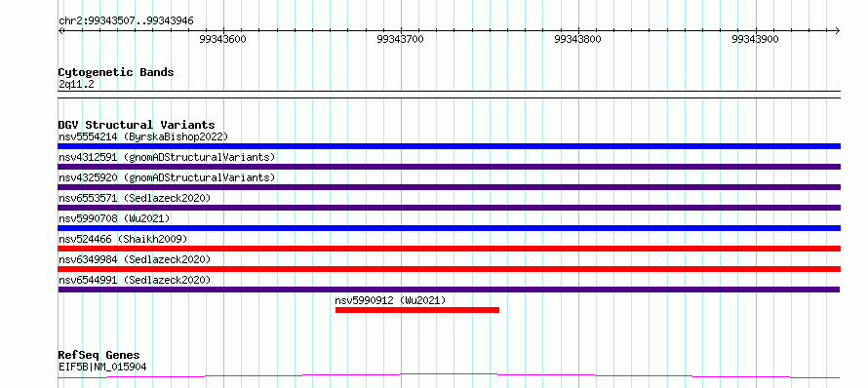Click the short red bar for nsv5990912
Image resolution: width=868 pixels, height=388 pixels.
coord(417,310)
